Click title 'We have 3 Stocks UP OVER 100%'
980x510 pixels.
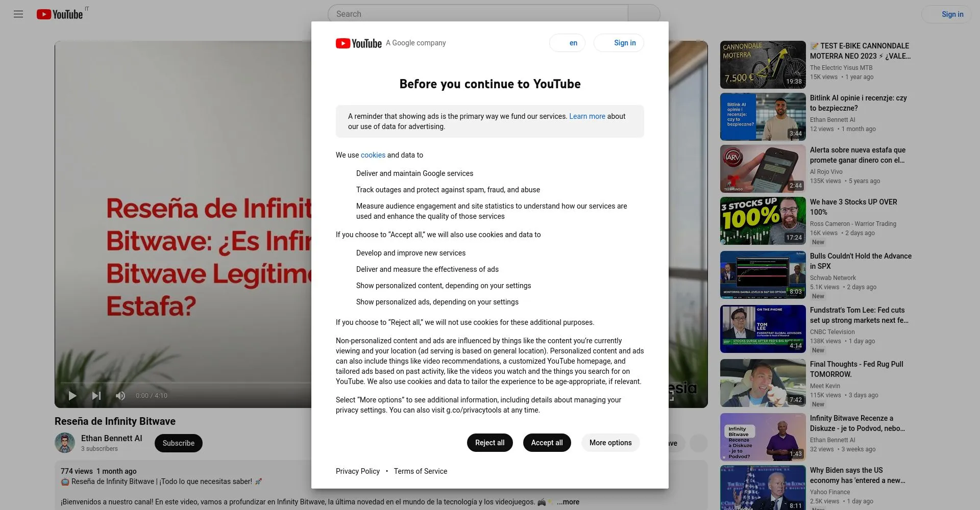click(853, 207)
